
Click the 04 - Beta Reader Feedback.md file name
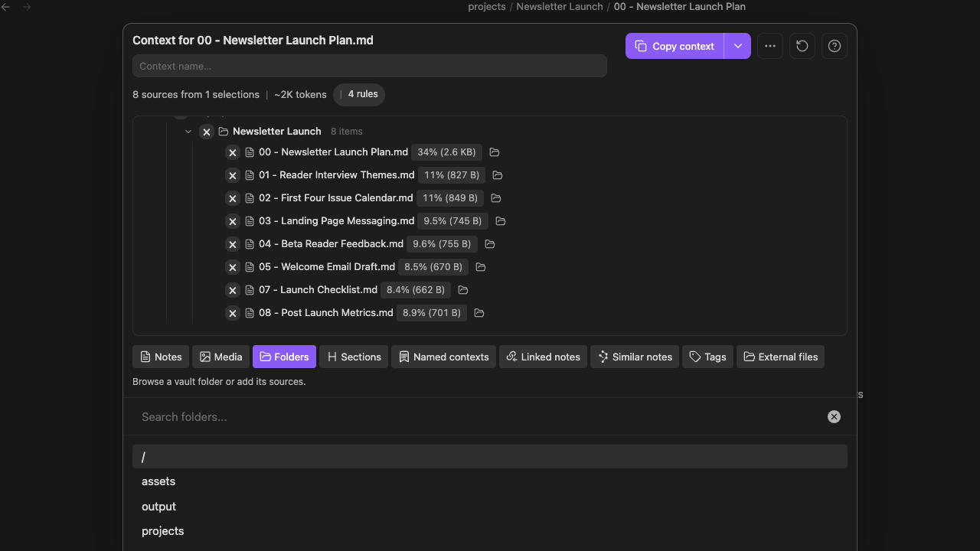pyautogui.click(x=331, y=244)
